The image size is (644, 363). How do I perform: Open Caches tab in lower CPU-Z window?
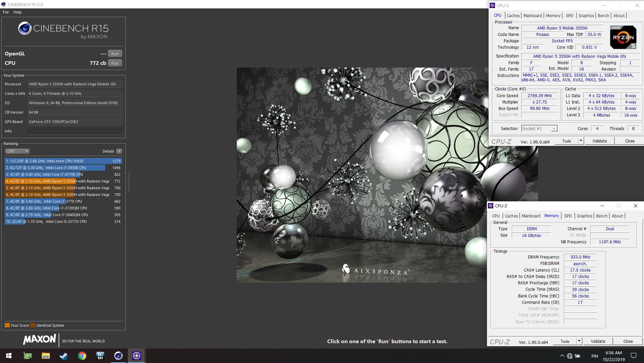512,216
